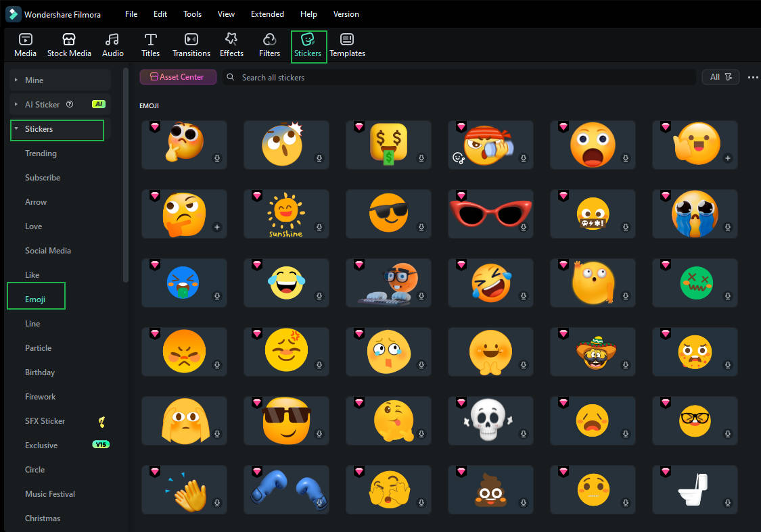Add the sunshine sticker via its plus icon
The width and height of the screenshot is (761, 532).
coord(319,226)
